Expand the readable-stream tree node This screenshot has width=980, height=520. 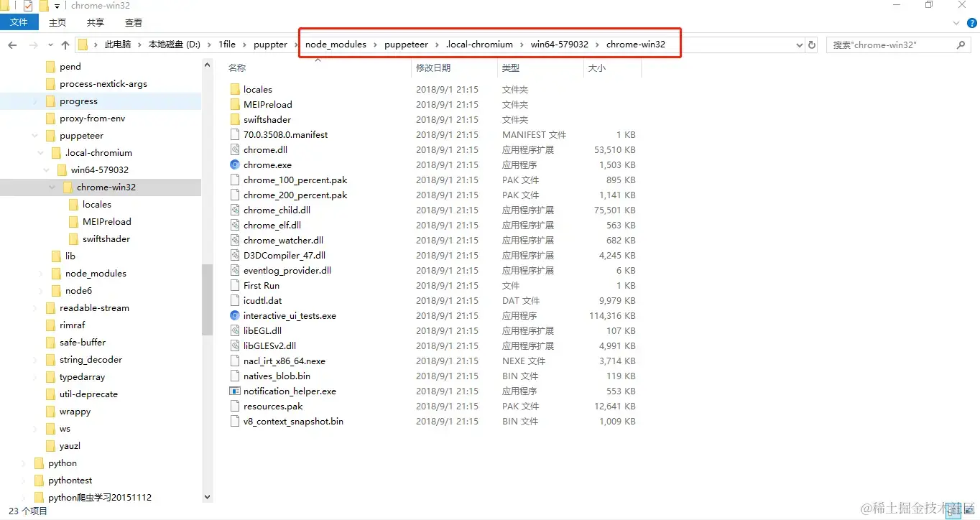click(34, 308)
